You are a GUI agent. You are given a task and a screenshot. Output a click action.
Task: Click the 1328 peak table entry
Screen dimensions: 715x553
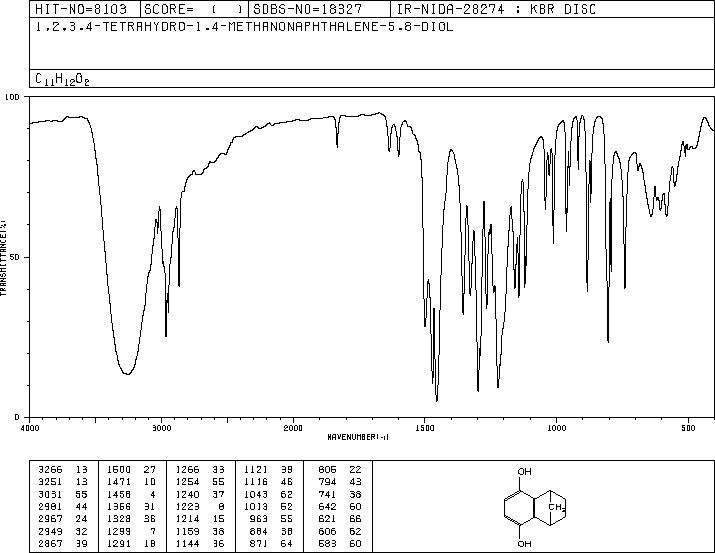(131, 519)
